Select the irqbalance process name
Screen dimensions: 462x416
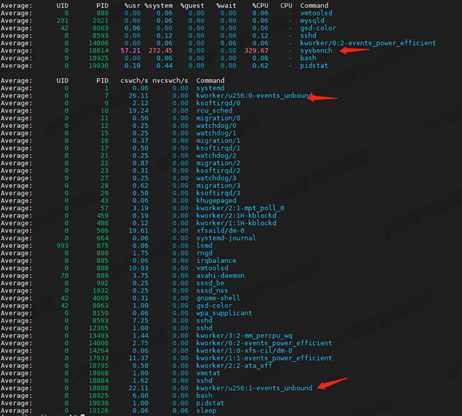216,261
